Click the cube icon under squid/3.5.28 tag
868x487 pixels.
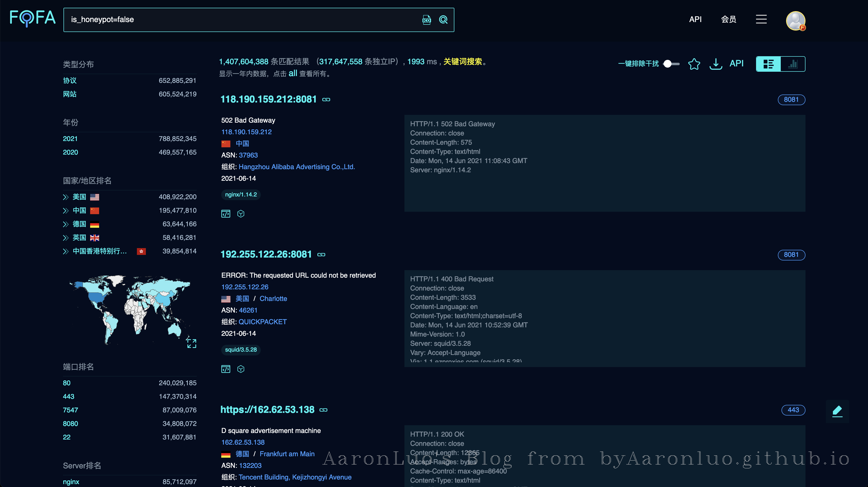click(x=241, y=369)
